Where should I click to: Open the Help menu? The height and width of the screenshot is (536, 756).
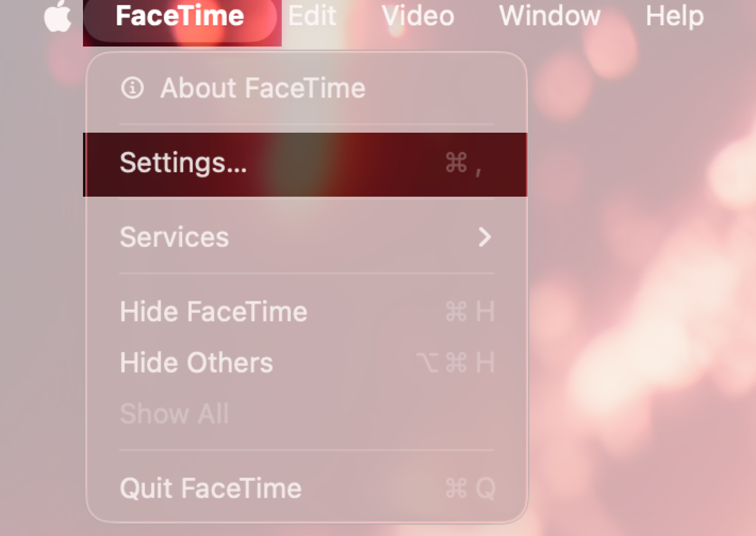[674, 16]
